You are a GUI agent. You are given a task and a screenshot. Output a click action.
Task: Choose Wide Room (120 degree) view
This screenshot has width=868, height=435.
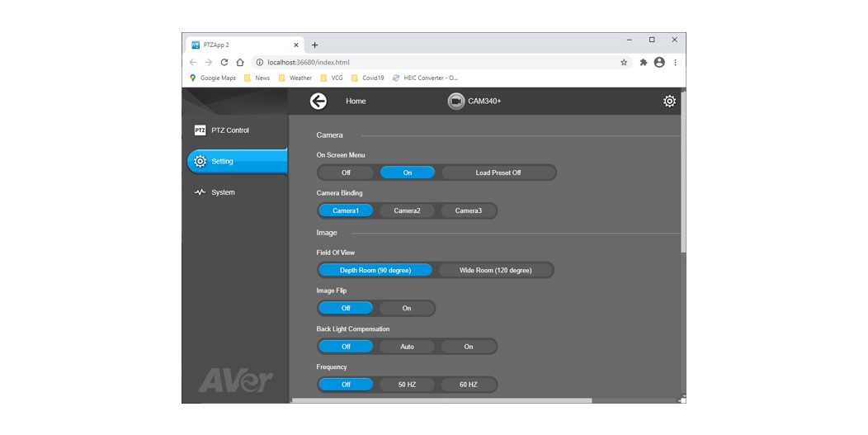[x=495, y=271]
